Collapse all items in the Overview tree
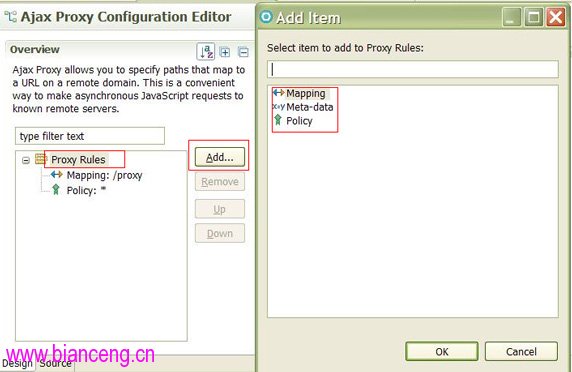 click(x=243, y=52)
